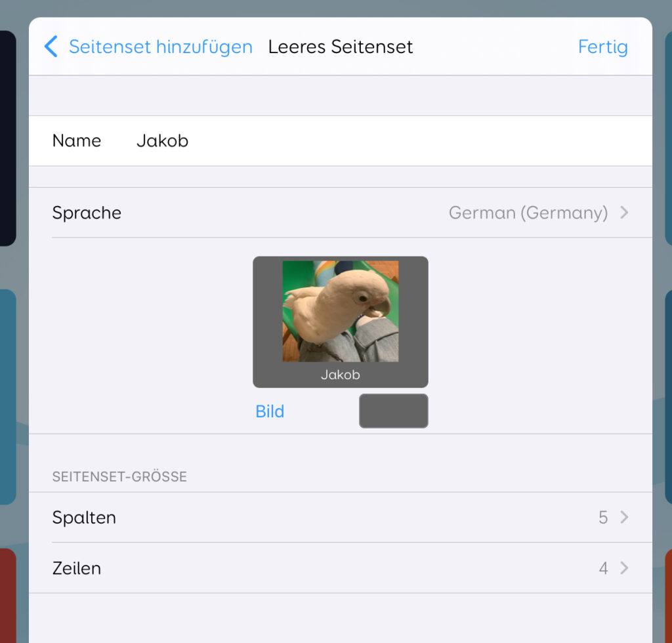The image size is (672, 643).
Task: Choose a picture via the Bild link
Action: tap(270, 411)
